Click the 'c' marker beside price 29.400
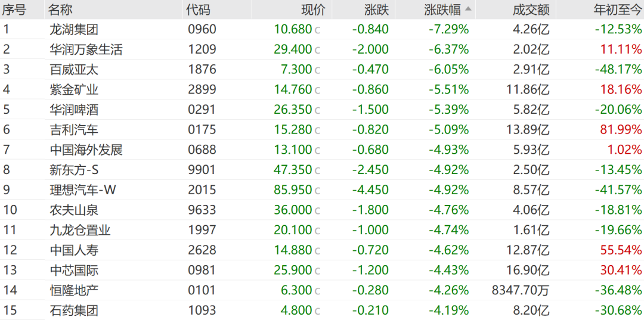 point(318,50)
